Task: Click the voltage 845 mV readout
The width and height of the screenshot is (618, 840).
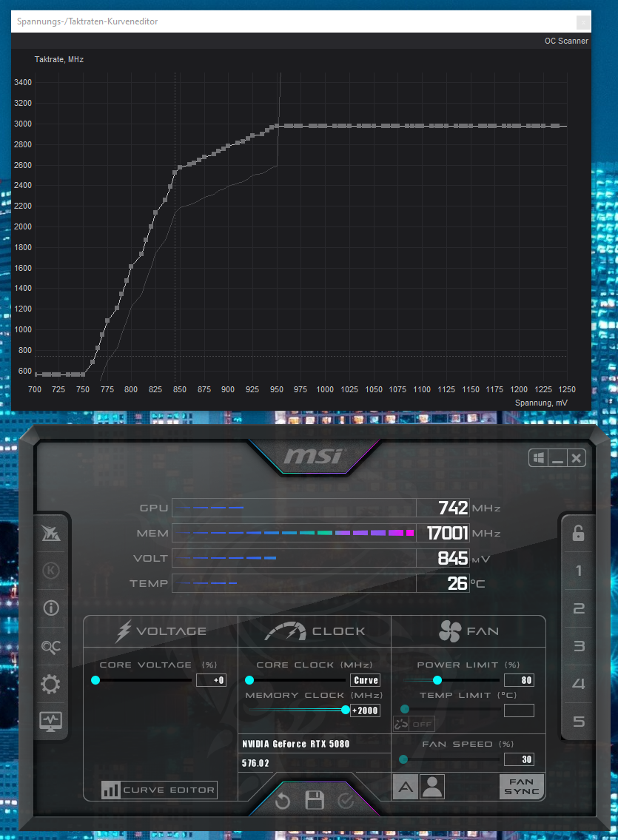Action: pos(443,558)
